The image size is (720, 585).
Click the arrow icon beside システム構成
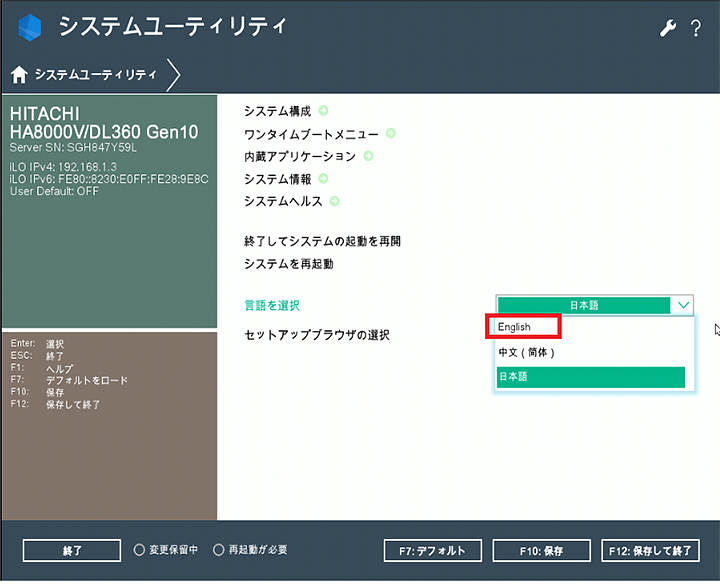(323, 111)
